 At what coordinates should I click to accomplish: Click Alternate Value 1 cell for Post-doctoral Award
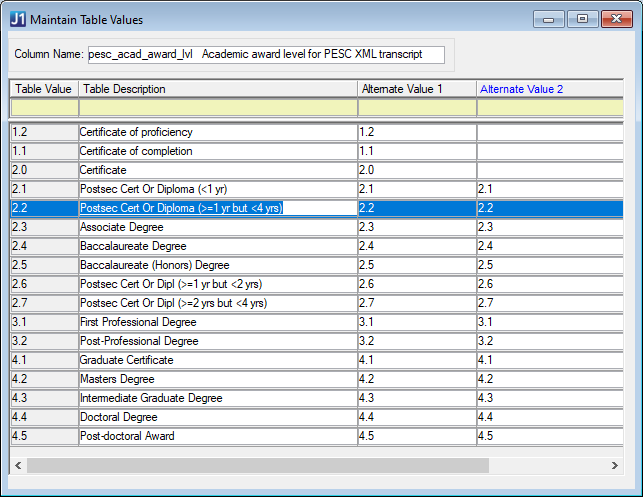click(x=416, y=436)
